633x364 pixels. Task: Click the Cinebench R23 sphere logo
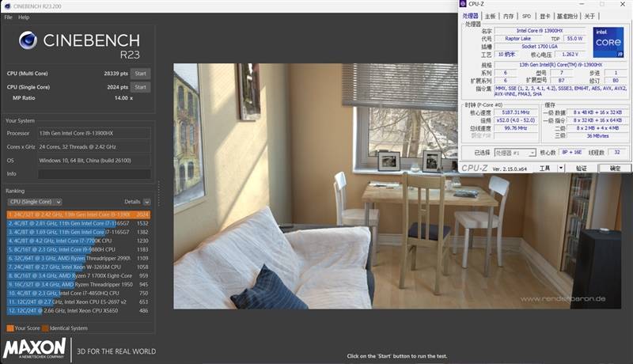(x=28, y=40)
